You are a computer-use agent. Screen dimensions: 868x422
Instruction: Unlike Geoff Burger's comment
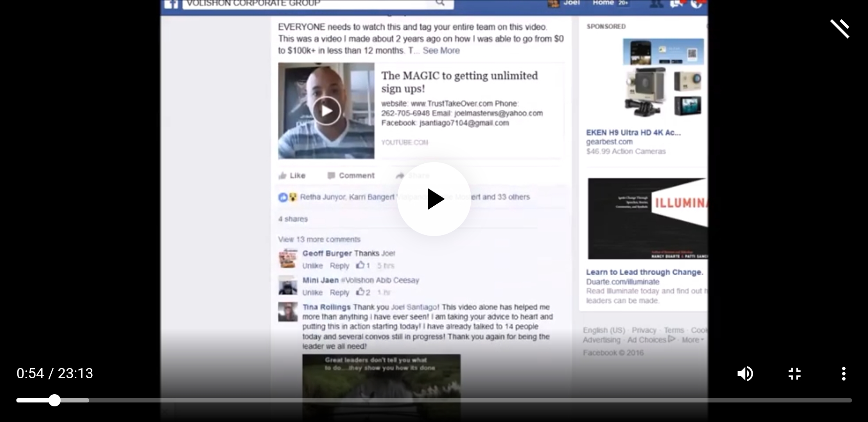tap(312, 266)
